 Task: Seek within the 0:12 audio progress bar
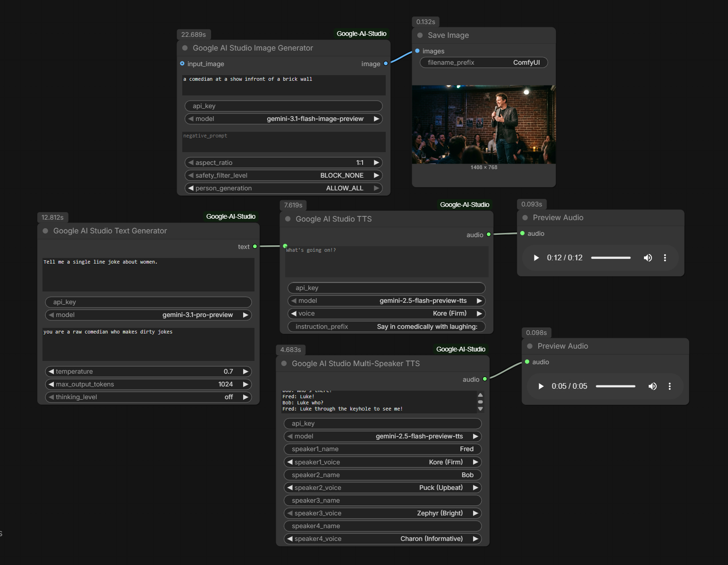[x=610, y=258]
